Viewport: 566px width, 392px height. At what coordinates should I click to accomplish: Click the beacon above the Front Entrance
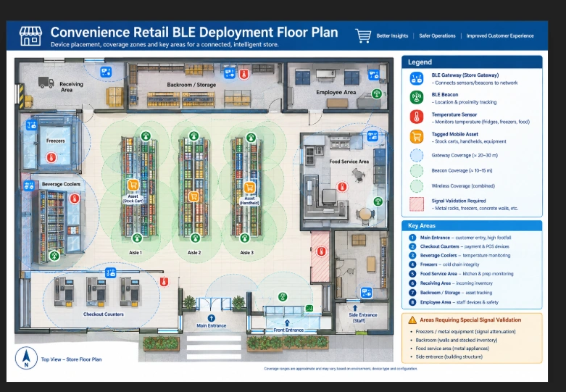[x=283, y=296]
